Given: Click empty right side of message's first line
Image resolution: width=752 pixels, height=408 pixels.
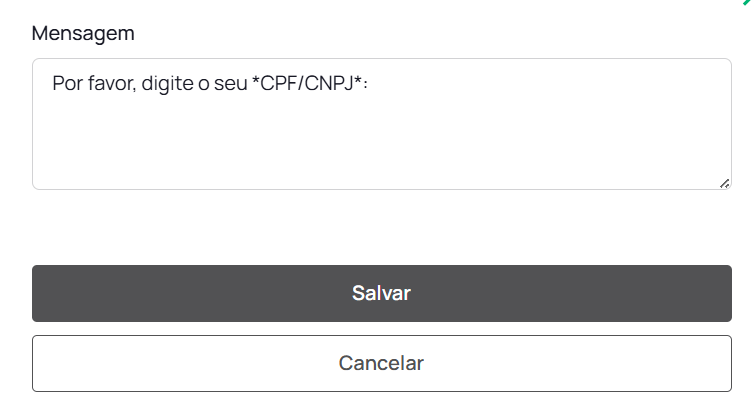Looking at the screenshot, I should point(560,83).
